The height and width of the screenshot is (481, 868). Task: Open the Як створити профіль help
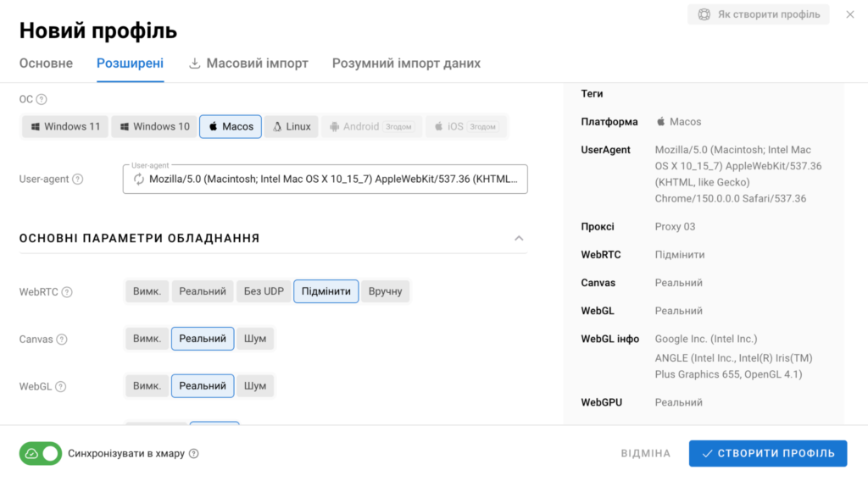[759, 14]
